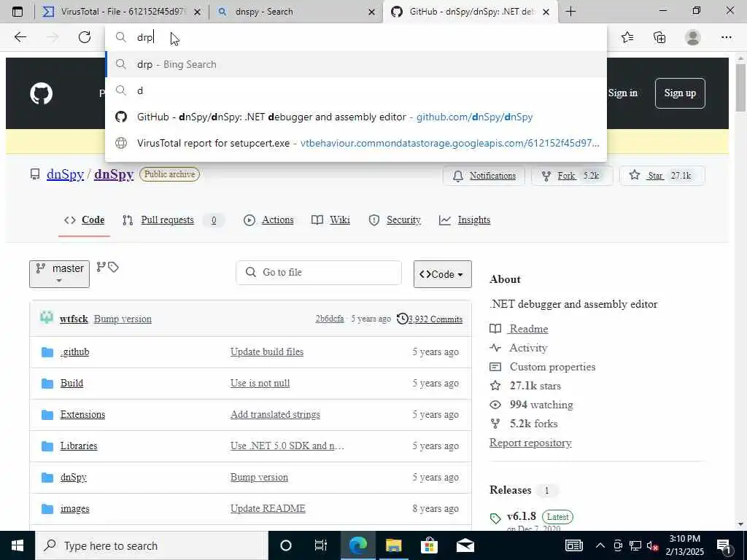Go back to the previous page
The width and height of the screenshot is (747, 560).
click(x=20, y=37)
